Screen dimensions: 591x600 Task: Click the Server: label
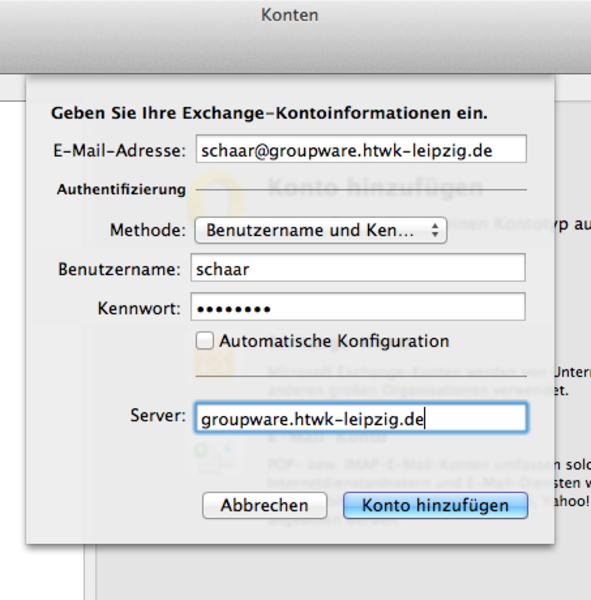tap(158, 416)
